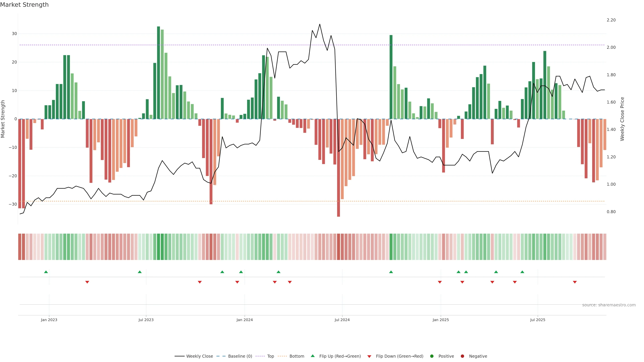Click the first red flip-down marker after Jan 2023
Image resolution: width=644 pixels, height=362 pixels.
coord(87,282)
